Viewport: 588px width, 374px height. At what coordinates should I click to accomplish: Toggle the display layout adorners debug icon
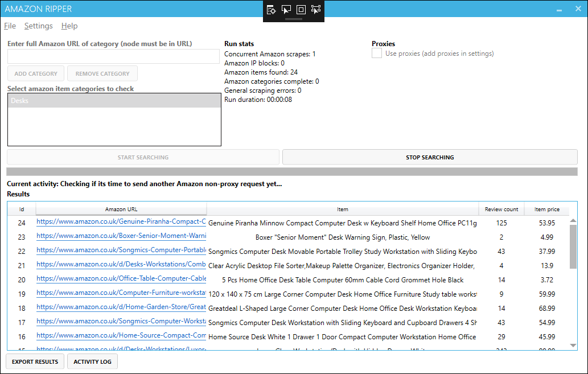301,10
